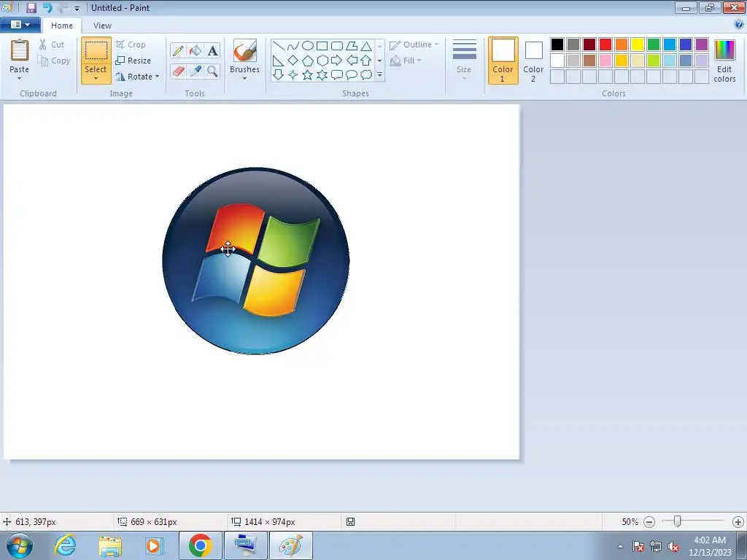Click the zoom out minus button
Viewport: 747px width, 560px height.
[649, 522]
